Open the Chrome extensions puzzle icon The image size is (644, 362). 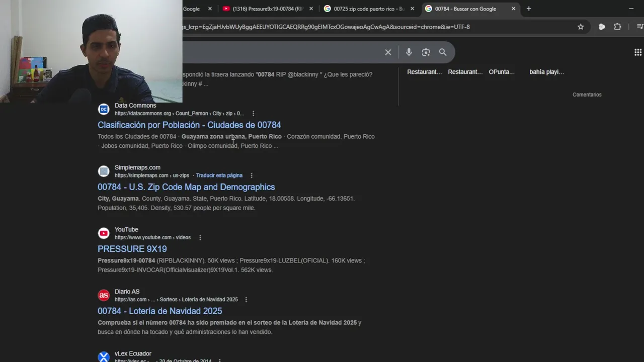click(617, 27)
